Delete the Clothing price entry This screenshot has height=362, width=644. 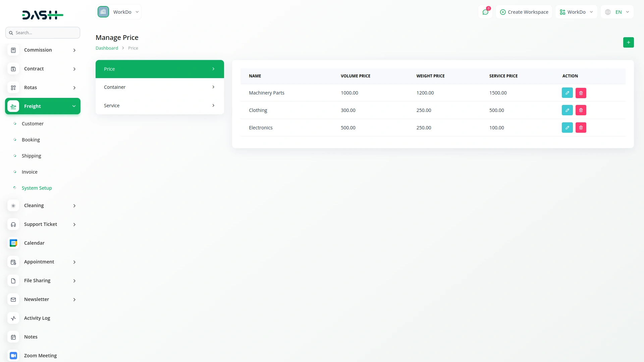[581, 110]
